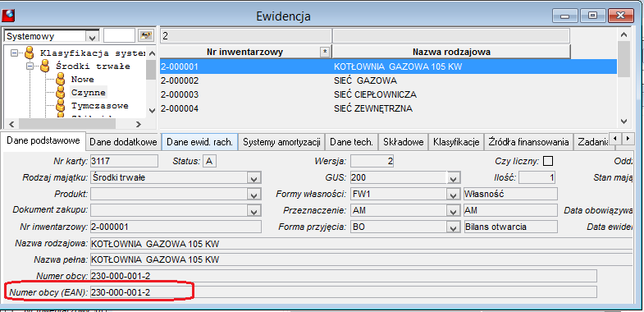Click the search icon button beside classification field

coord(145,36)
